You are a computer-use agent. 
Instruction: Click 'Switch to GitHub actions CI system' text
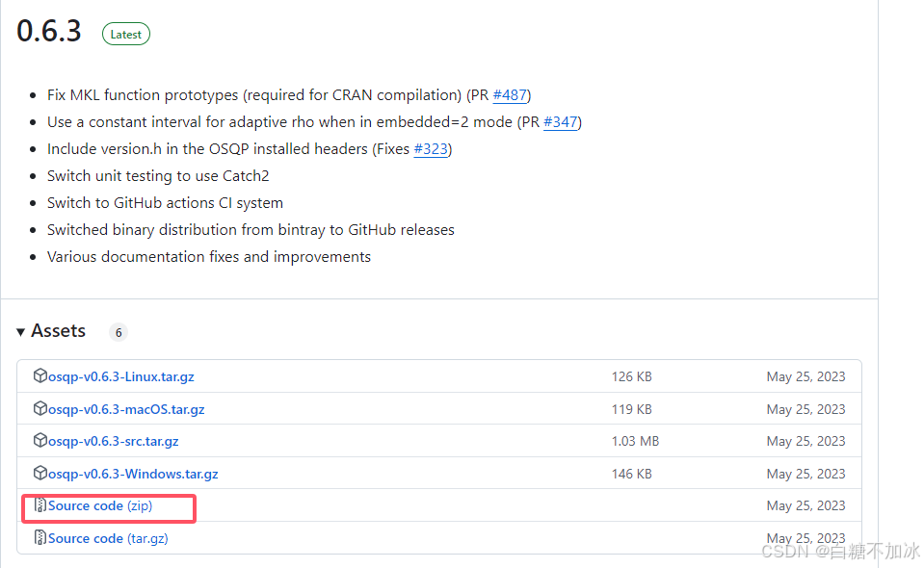(165, 203)
